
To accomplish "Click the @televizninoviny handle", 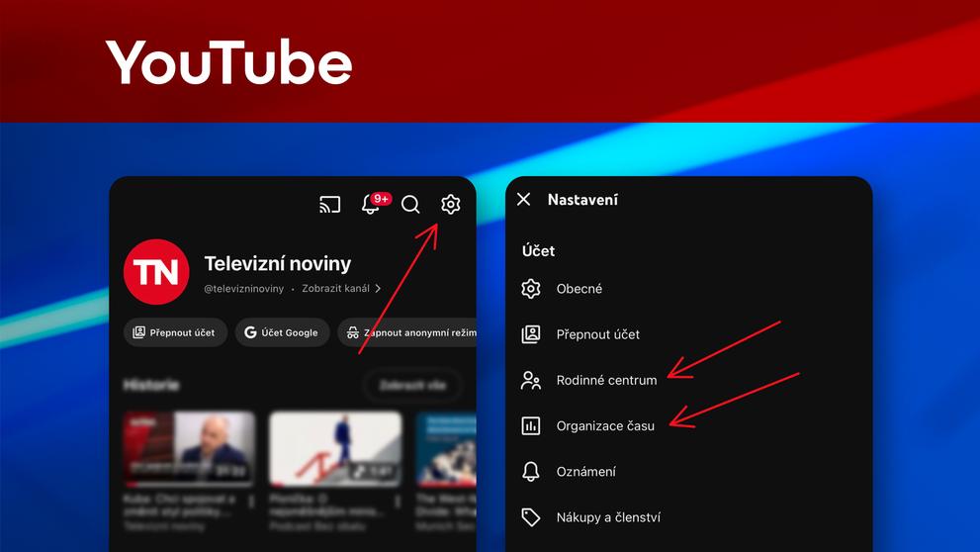I will click(243, 288).
